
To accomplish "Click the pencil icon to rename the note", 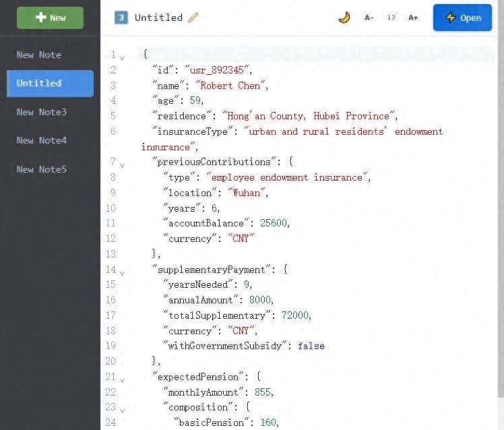I will 193,18.
